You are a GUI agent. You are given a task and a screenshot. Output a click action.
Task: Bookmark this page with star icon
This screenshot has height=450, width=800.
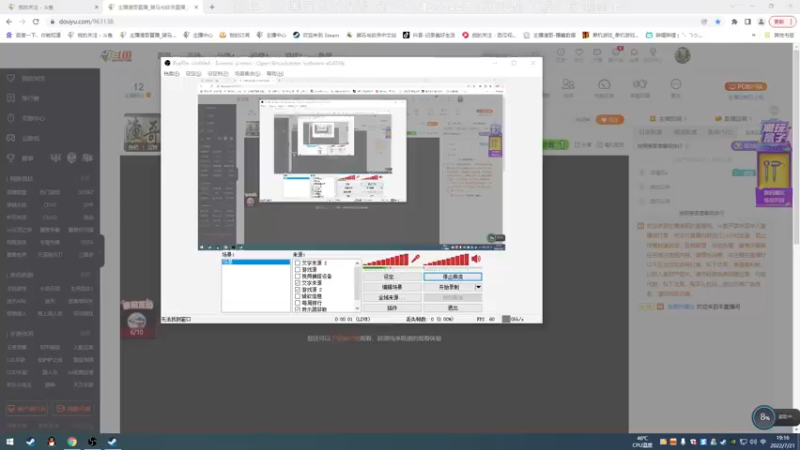click(x=718, y=21)
